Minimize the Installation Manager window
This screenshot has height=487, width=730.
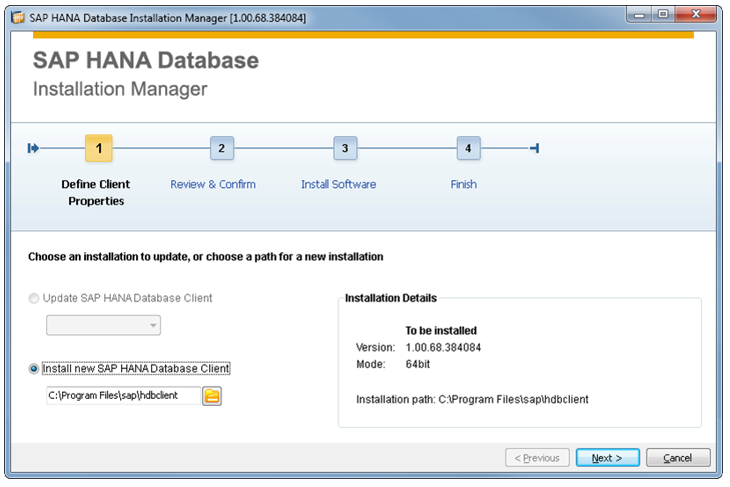tap(639, 15)
